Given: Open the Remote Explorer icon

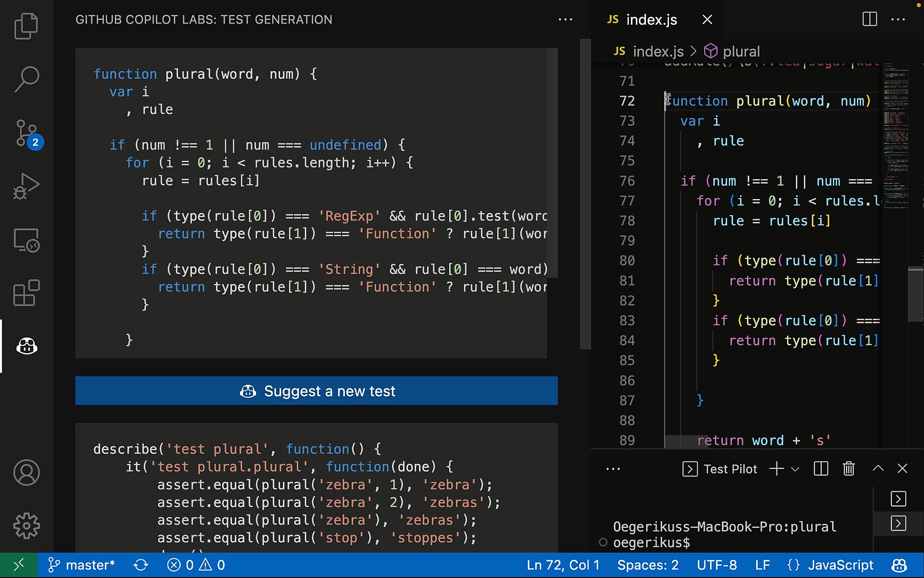Looking at the screenshot, I should click(26, 241).
